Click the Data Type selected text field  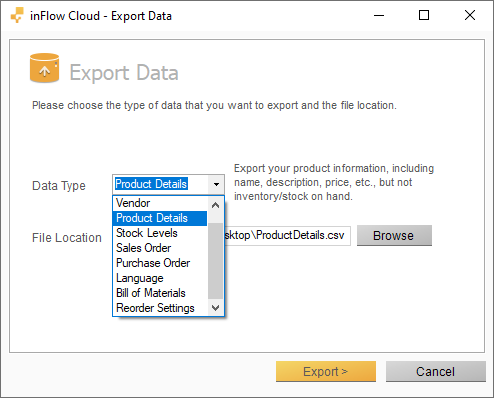(161, 184)
